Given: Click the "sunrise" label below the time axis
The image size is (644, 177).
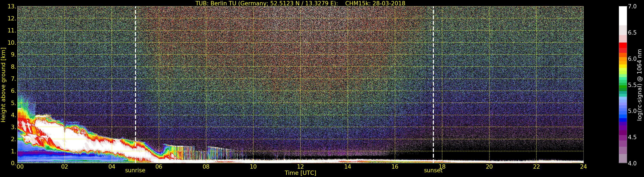Looking at the screenshot, I should tap(135, 170).
